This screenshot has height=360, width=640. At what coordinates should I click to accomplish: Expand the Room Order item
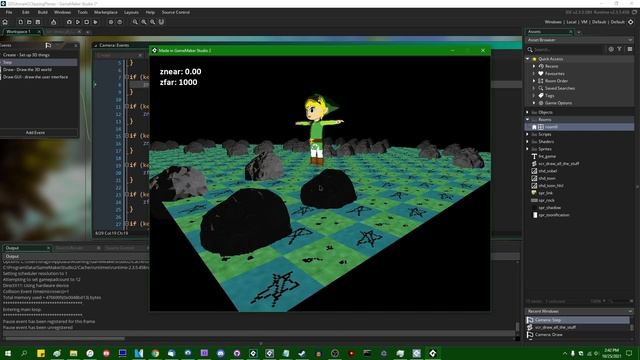[x=534, y=81]
